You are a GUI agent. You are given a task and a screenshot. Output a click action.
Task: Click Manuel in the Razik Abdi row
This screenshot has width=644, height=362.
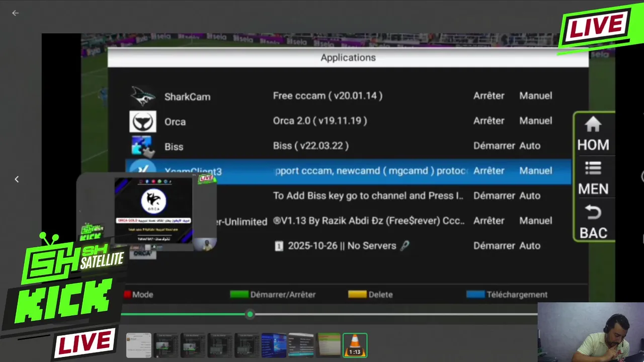click(535, 221)
